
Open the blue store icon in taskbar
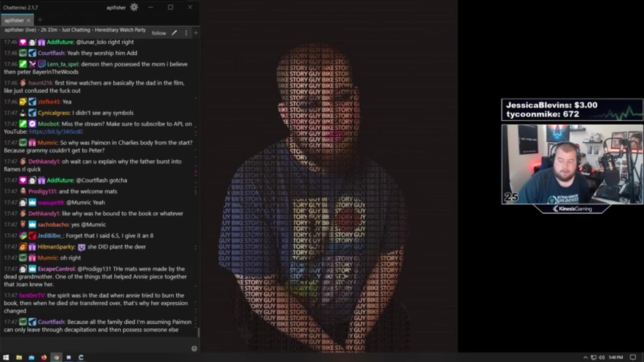point(31,357)
